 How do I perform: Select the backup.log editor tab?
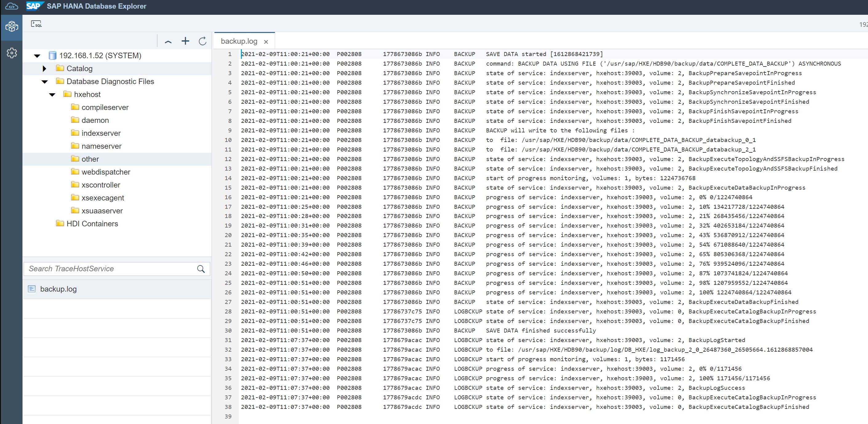point(239,41)
